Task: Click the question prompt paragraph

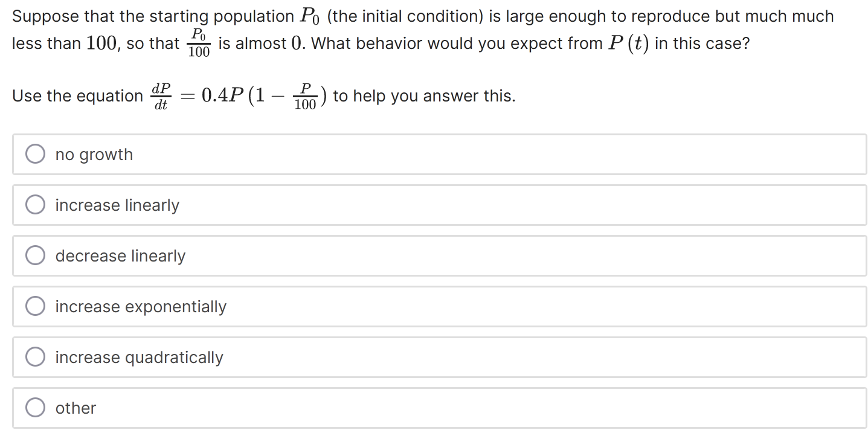Action: (423, 29)
